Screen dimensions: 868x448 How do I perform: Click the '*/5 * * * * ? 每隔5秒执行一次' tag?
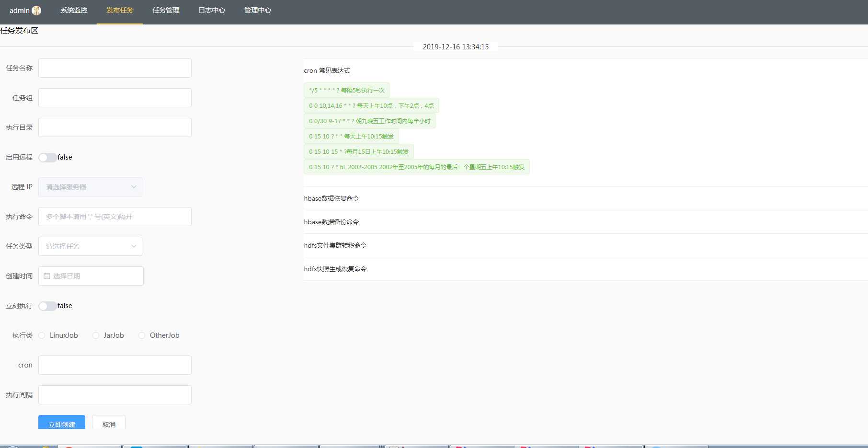click(347, 90)
